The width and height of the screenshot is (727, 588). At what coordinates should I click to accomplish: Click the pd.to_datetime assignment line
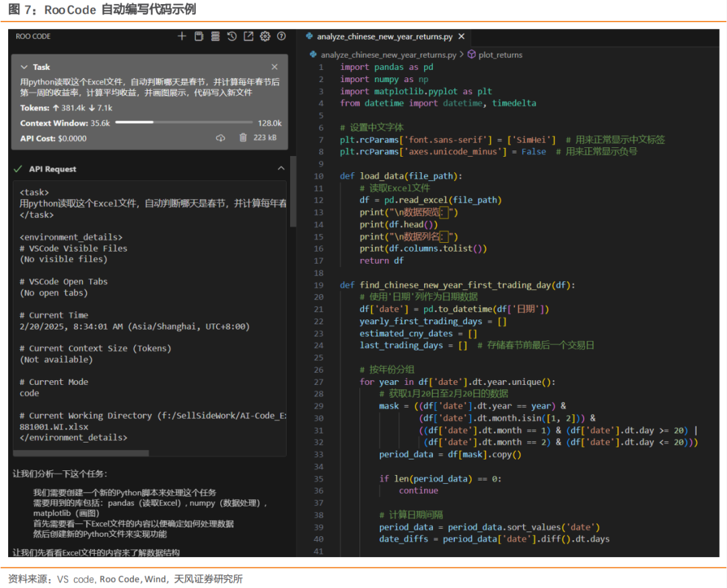point(454,309)
